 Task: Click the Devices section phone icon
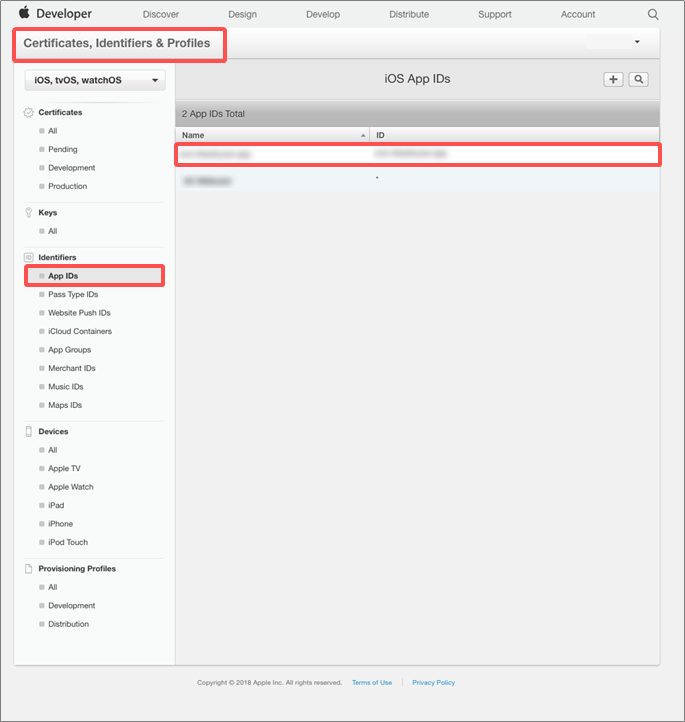pos(29,431)
